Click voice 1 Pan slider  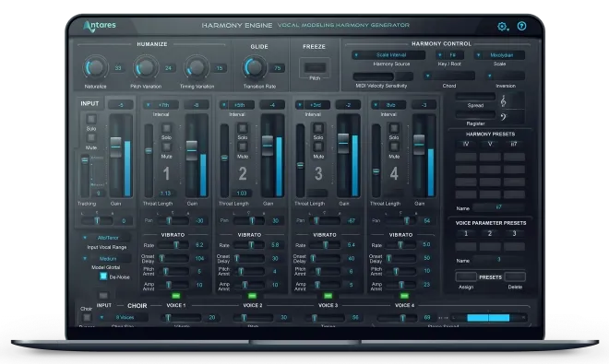174,221
